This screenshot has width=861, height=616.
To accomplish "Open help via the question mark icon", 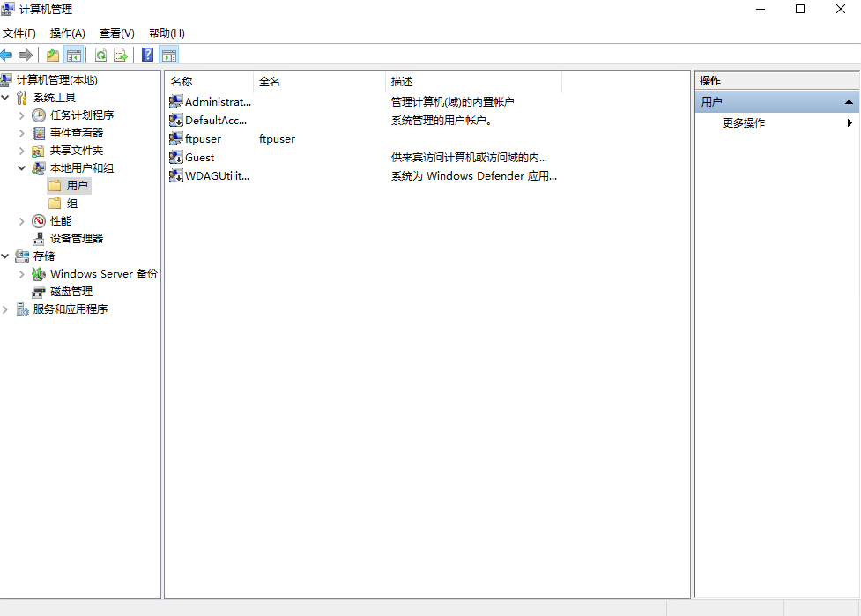I will [x=148, y=55].
